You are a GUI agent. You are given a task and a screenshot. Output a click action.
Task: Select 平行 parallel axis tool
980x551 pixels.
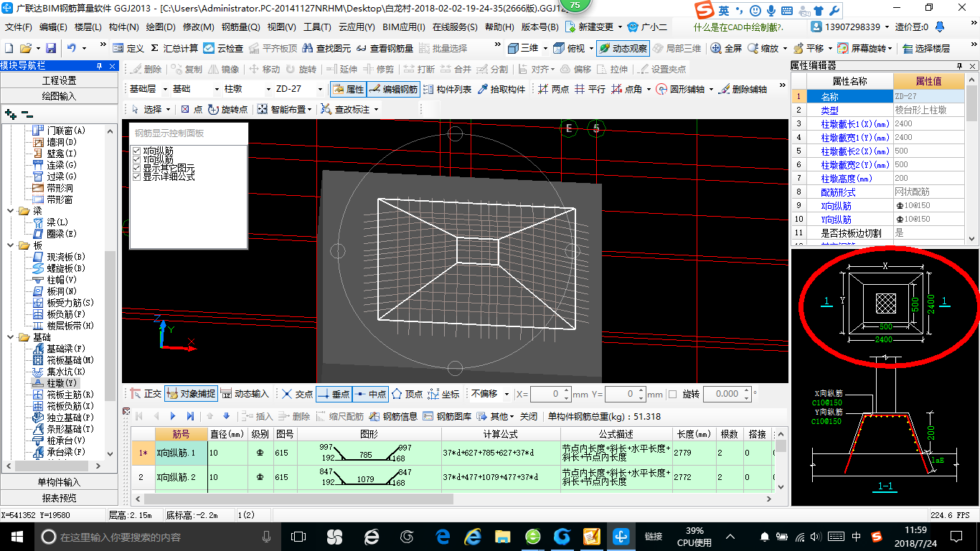click(x=590, y=90)
